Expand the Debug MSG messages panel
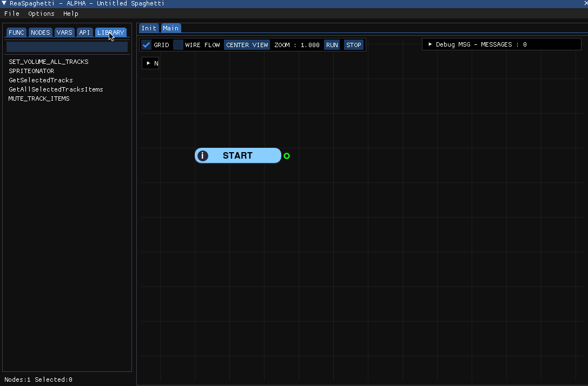Viewport: 588px width, 386px height. click(x=430, y=44)
